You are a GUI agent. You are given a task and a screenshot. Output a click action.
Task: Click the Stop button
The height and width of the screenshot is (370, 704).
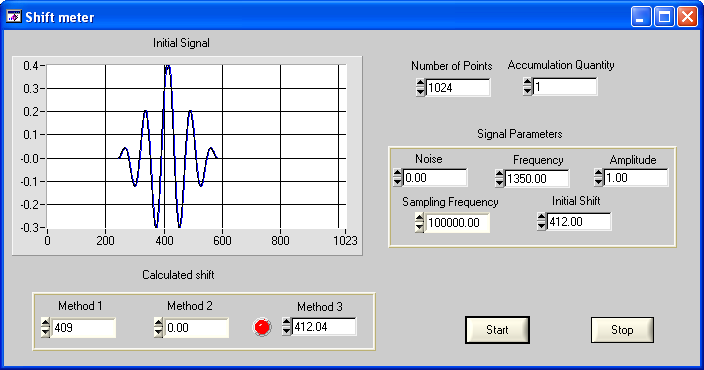pos(622,330)
